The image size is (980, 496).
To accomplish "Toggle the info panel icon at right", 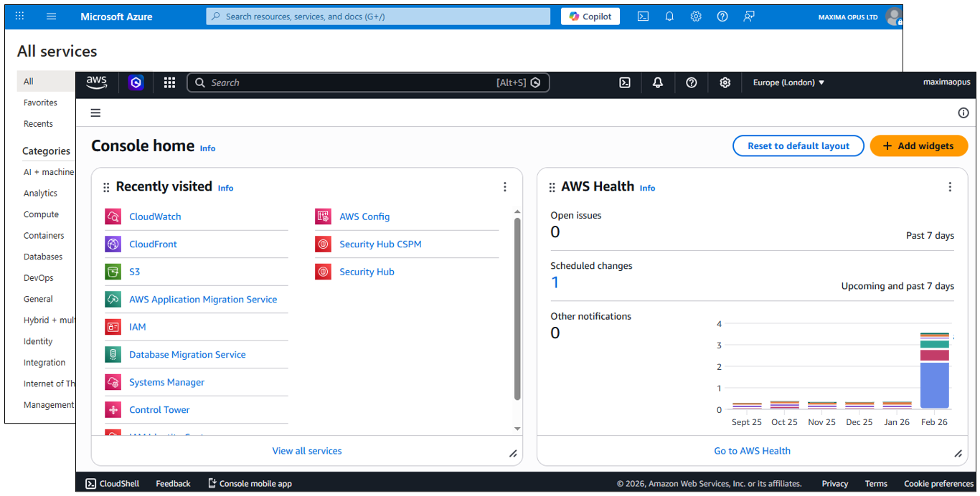I will [x=963, y=113].
